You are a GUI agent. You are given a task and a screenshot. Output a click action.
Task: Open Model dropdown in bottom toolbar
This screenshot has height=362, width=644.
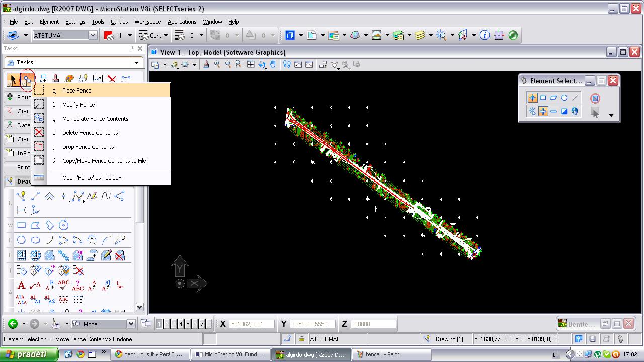point(131,324)
